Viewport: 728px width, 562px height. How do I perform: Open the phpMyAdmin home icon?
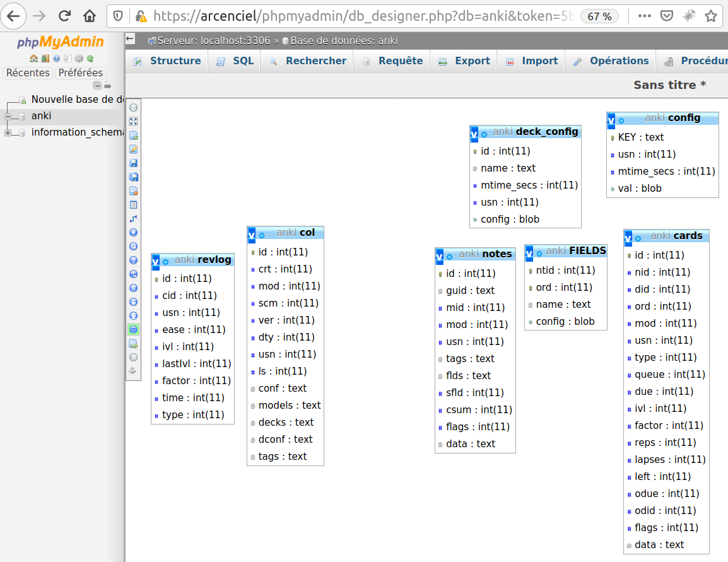(x=33, y=59)
